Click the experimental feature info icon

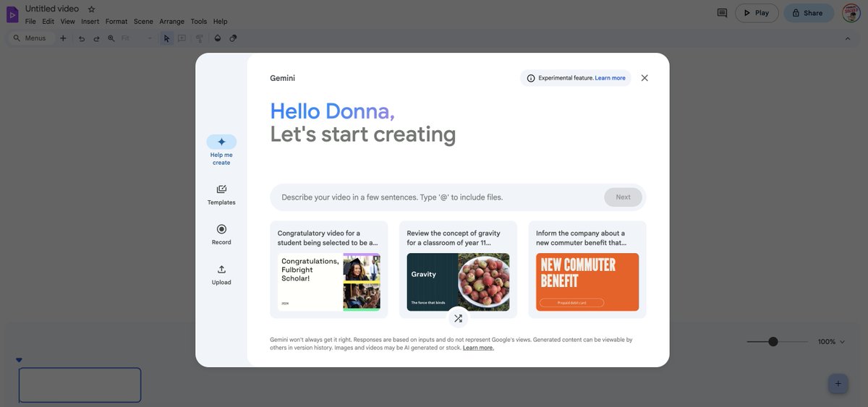pos(531,78)
